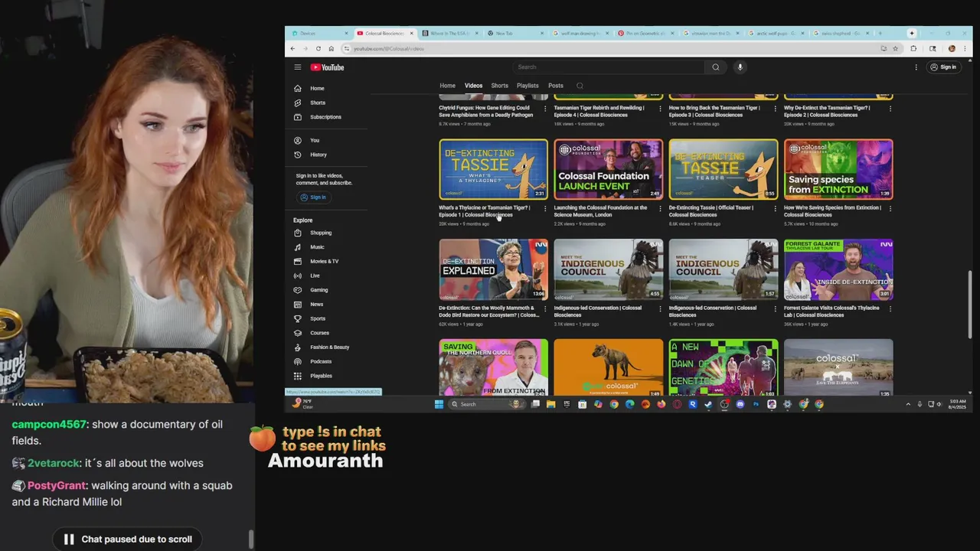Open the De-Extincting Tassie Official Teaser title link
This screenshot has width=980, height=551.
tap(710, 211)
